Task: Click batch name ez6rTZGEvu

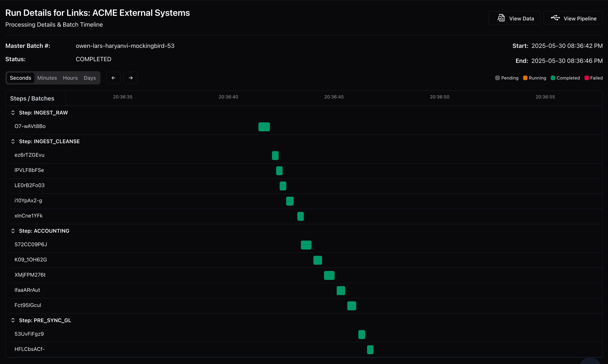Action: point(29,155)
